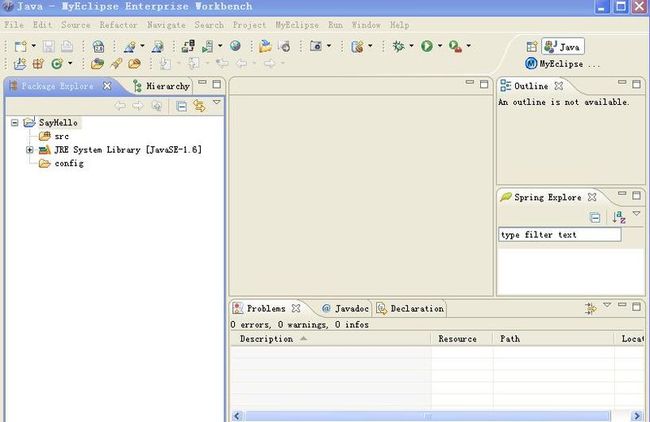Toggle alphabetical sort in Spring Explorer

point(618,217)
